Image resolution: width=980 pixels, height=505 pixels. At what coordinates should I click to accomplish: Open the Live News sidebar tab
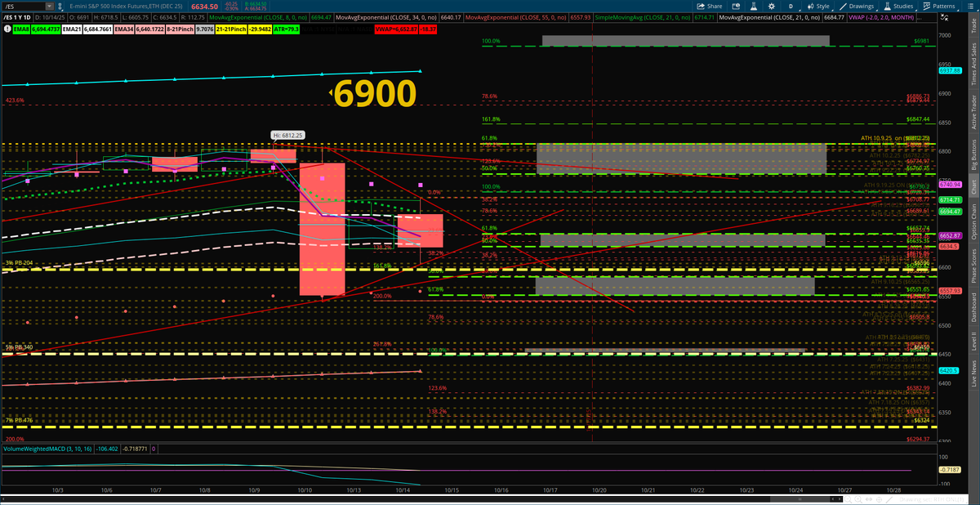pyautogui.click(x=973, y=373)
